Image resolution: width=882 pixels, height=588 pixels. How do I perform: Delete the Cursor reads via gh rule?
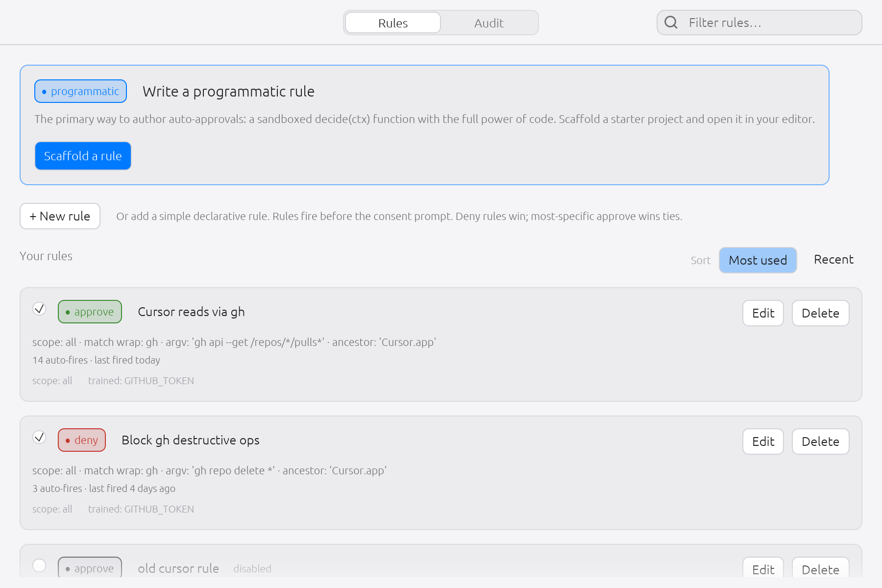tap(820, 313)
